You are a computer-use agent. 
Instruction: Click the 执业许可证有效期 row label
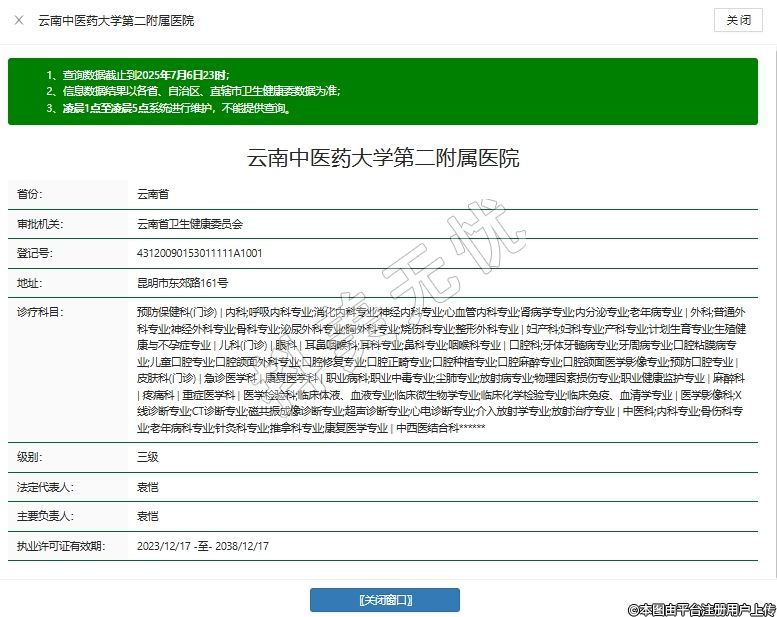(58, 547)
